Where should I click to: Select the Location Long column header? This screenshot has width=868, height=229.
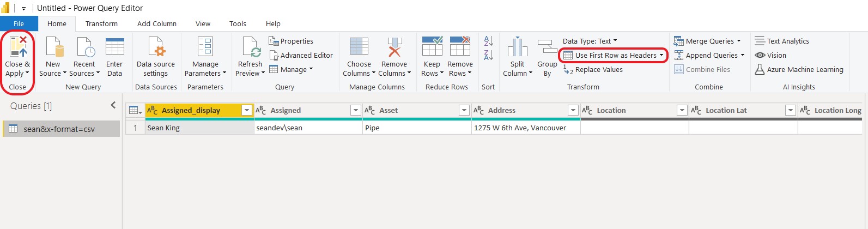coord(830,110)
